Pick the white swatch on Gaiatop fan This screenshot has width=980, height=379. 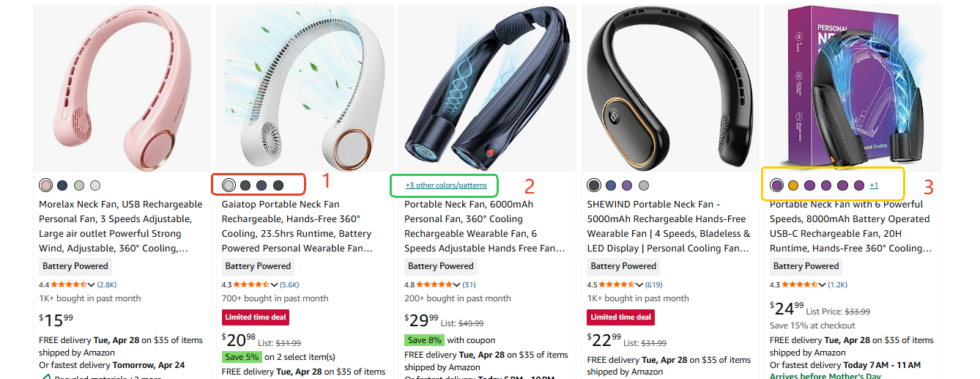tap(229, 185)
